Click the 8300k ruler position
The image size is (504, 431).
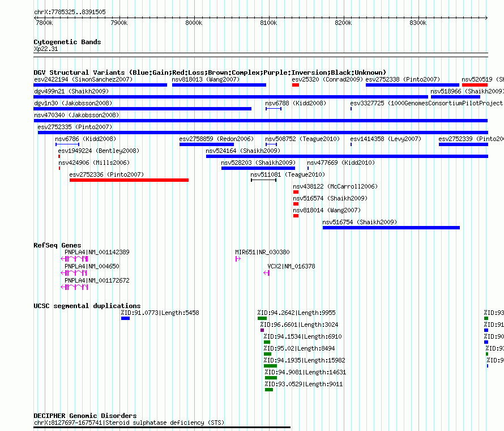(x=418, y=23)
